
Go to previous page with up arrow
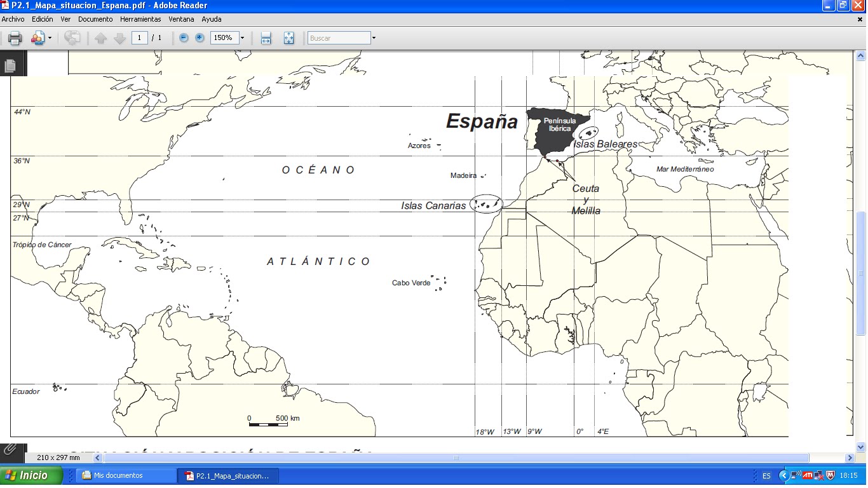tap(100, 38)
